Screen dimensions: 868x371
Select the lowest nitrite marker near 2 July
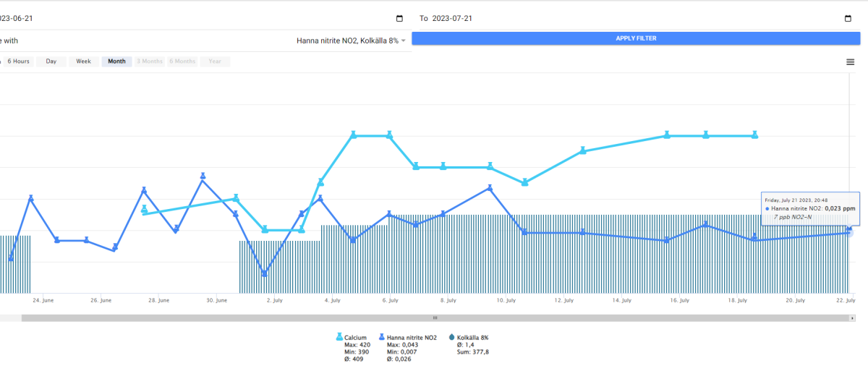[x=265, y=273]
